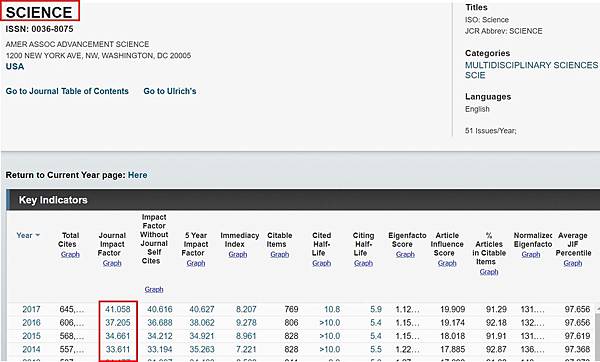
Task: Open Graph link under Article Influence Score
Action: click(447, 263)
